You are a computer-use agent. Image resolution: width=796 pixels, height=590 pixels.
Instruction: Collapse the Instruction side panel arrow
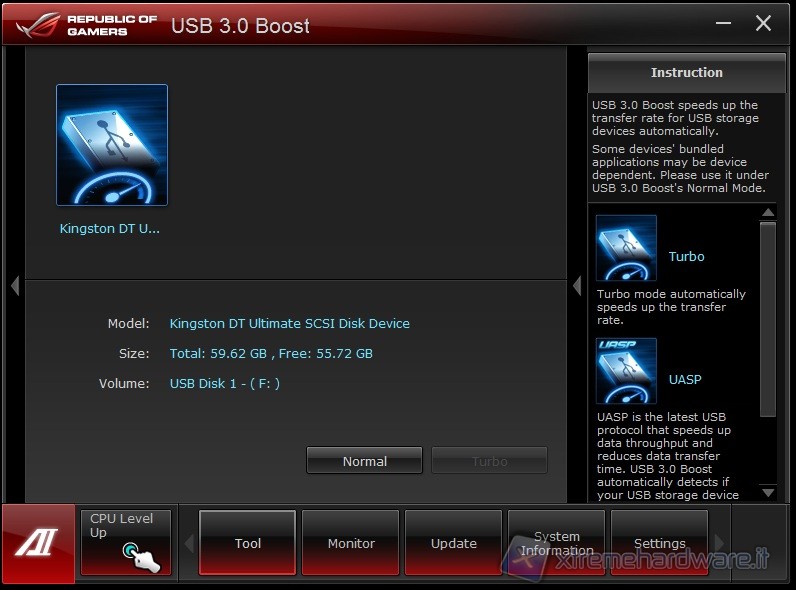coord(577,286)
